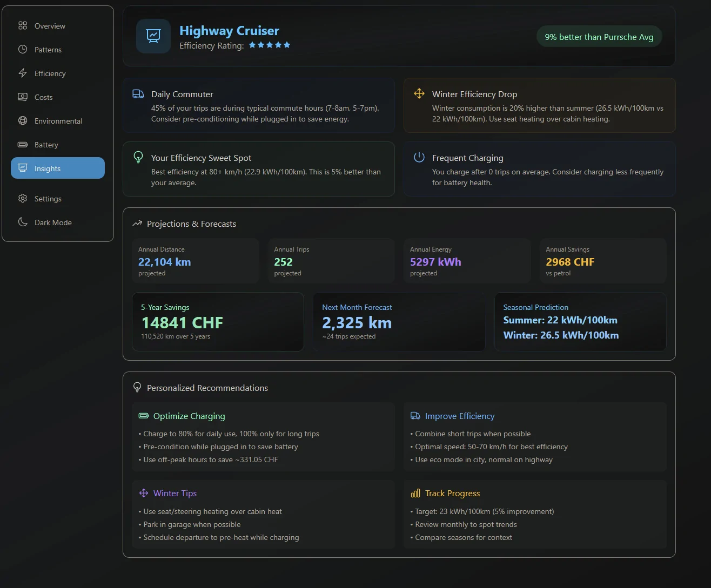
Task: Click the Improve Efficiency heading
Action: (460, 416)
